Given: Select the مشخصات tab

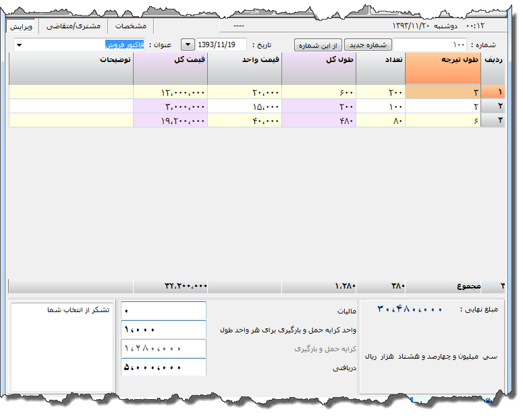Looking at the screenshot, I should (130, 26).
